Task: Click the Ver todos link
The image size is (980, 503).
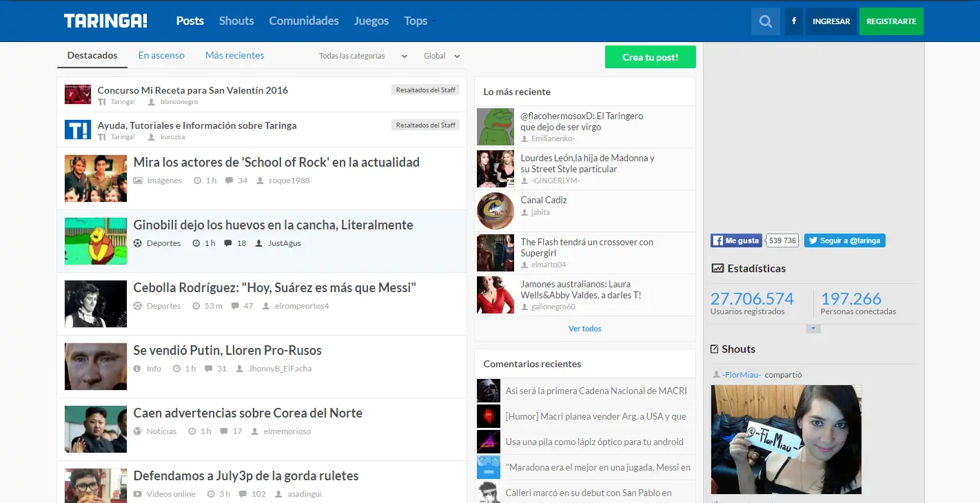Action: 585,329
